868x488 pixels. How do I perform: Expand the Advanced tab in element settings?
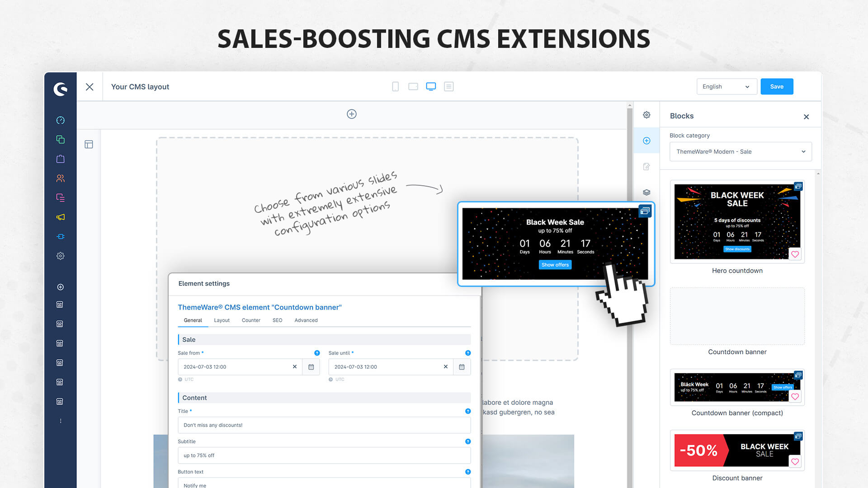306,320
